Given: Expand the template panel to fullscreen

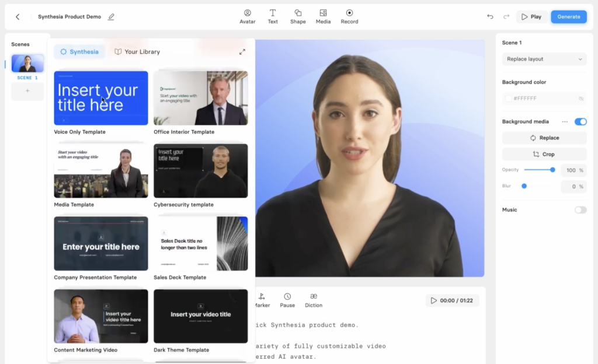Looking at the screenshot, I should (242, 52).
